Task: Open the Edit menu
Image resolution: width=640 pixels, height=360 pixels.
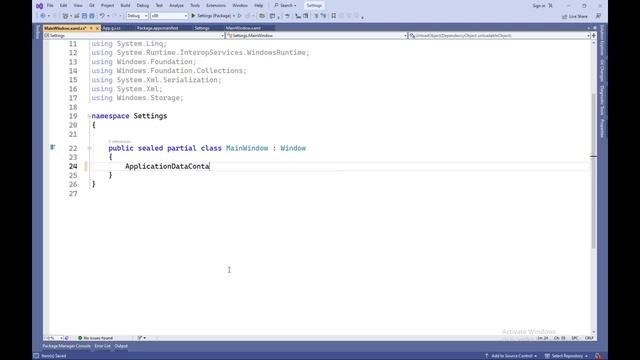Action: click(63, 6)
